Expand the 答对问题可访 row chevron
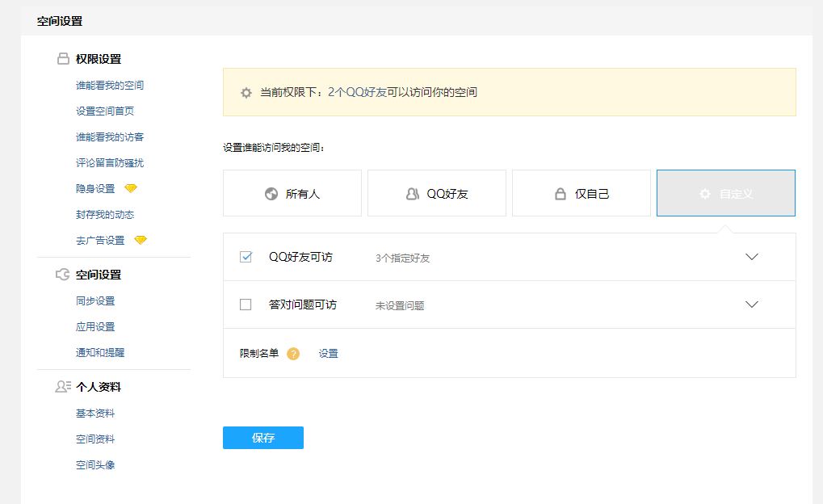823x504 pixels. 752,305
